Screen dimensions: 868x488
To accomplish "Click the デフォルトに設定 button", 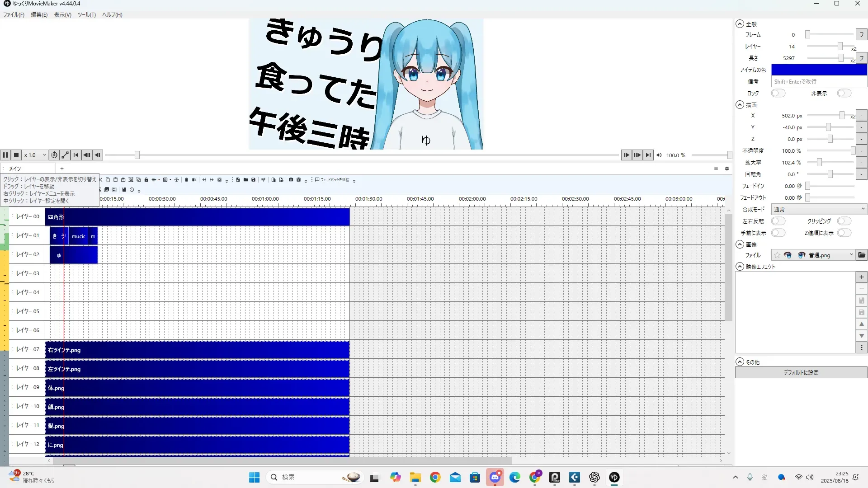I will (x=801, y=372).
